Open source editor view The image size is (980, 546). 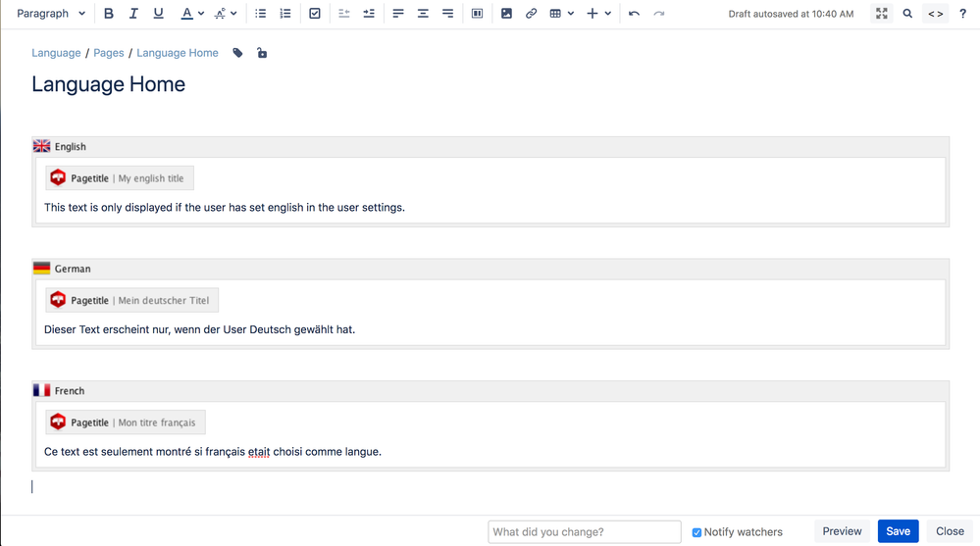point(935,13)
